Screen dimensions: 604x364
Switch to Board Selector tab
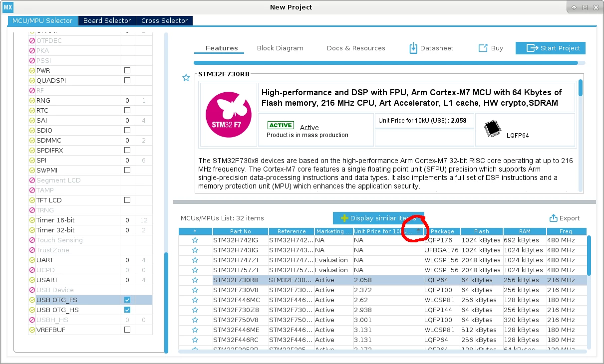tap(107, 20)
